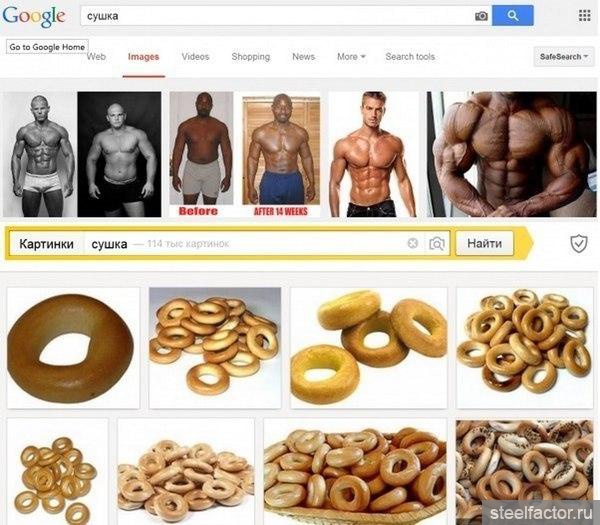Toggle the Yandex family filter shield icon

579,243
